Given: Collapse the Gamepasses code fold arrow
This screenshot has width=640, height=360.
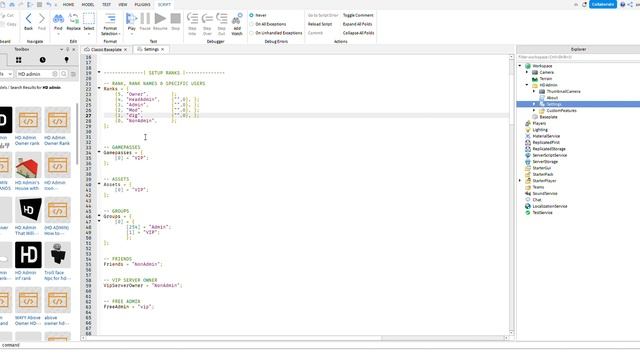Looking at the screenshot, I should click(x=99, y=152).
